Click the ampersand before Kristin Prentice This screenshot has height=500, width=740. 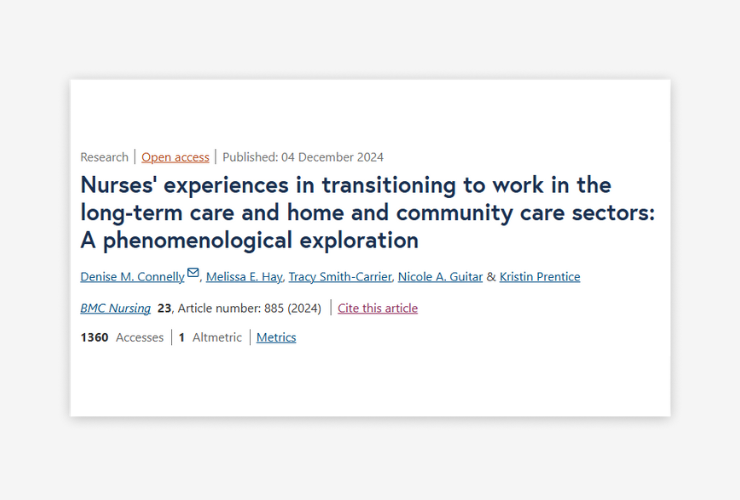491,277
